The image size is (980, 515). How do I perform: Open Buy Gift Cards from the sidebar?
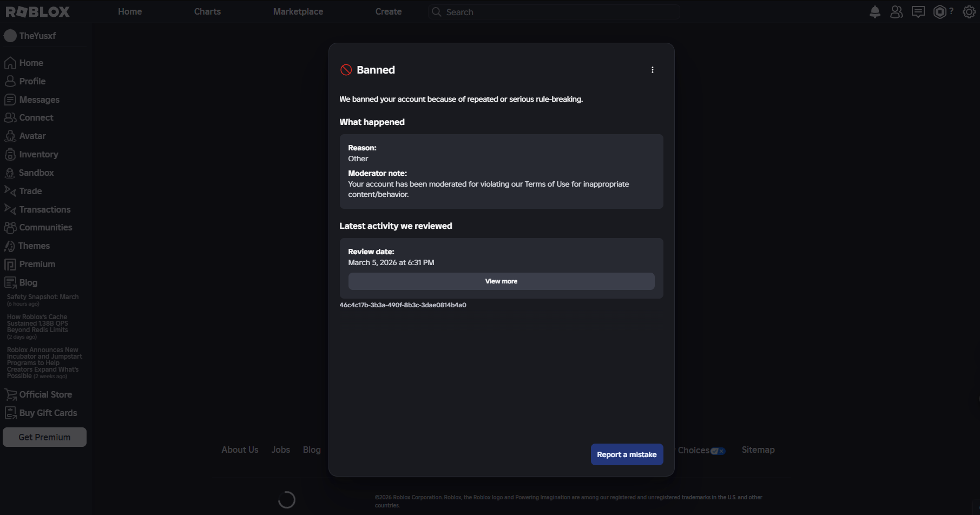pyautogui.click(x=41, y=413)
